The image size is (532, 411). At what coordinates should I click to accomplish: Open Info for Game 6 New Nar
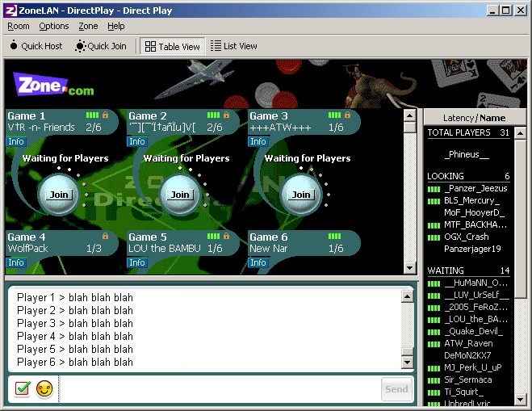[258, 262]
